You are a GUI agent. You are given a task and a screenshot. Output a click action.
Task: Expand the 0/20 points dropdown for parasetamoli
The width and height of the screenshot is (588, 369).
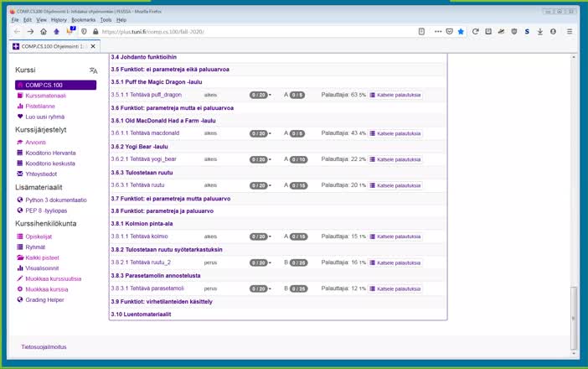click(260, 288)
